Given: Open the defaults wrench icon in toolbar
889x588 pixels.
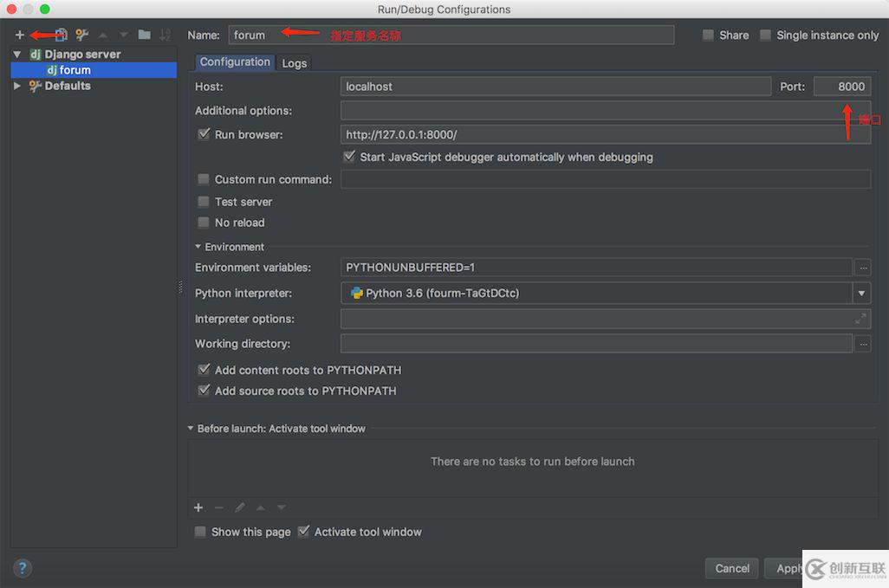Looking at the screenshot, I should click(82, 35).
